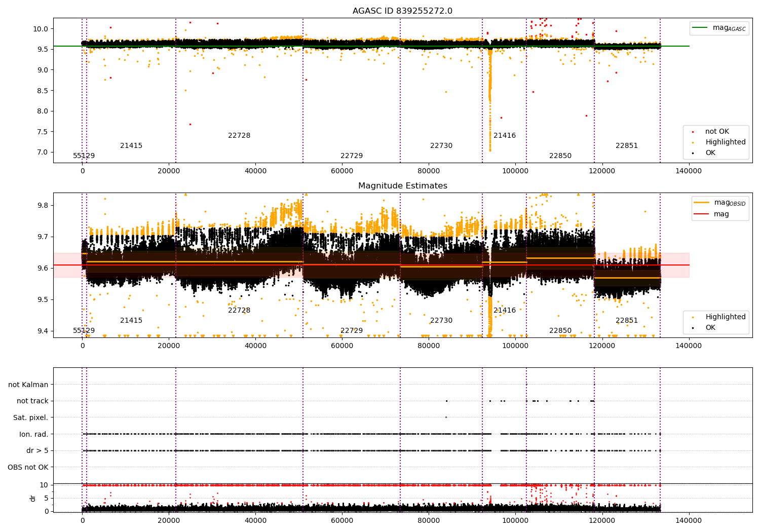
Task: Click obsid label 55129 in the top plot
Action: (84, 156)
